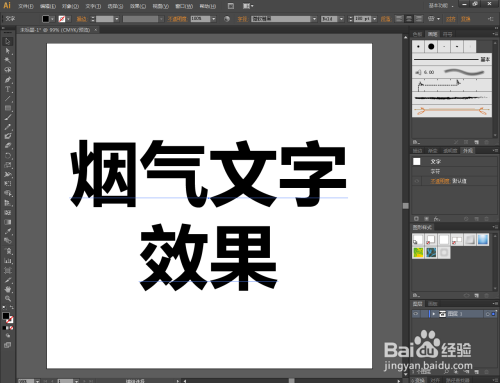Image resolution: width=500 pixels, height=383 pixels.
Task: Open the Bridge icon in menu bar
Action: point(231,6)
